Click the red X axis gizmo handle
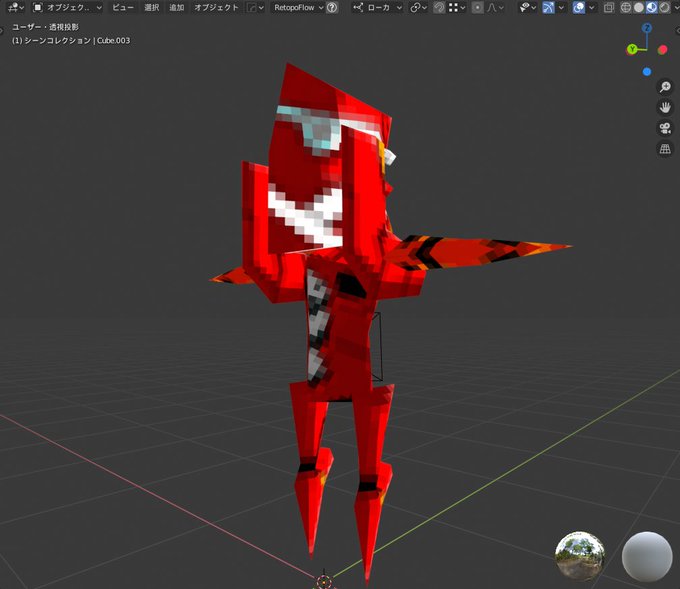The image size is (680, 589). click(x=662, y=49)
